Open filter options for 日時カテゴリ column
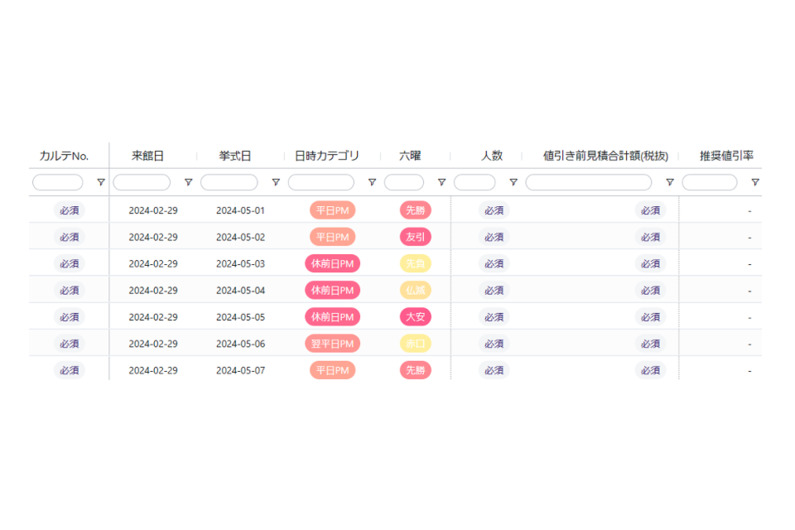The width and height of the screenshot is (795, 530). pyautogui.click(x=372, y=183)
